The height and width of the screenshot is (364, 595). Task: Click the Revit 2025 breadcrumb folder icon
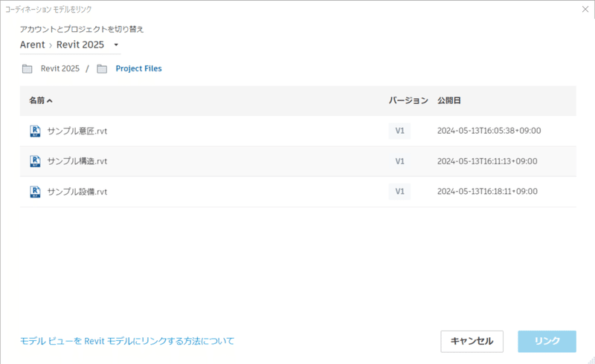28,69
